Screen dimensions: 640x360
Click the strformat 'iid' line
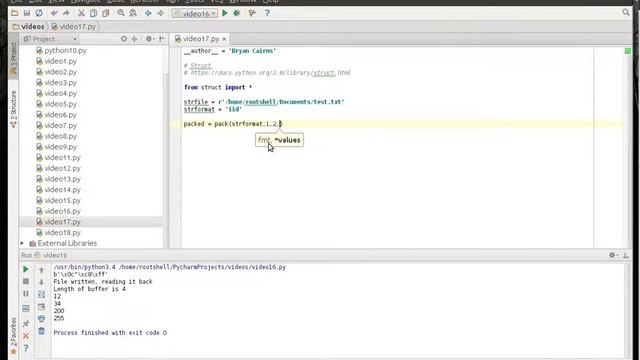[213, 109]
